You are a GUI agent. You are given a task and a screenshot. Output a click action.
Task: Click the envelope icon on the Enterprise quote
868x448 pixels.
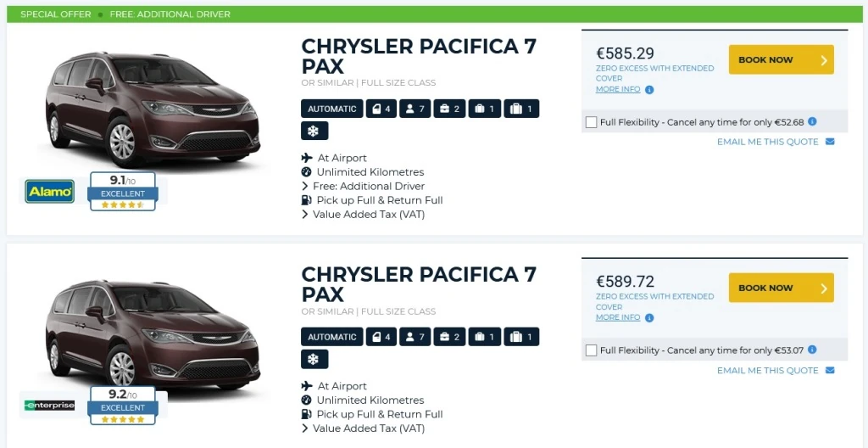click(x=830, y=370)
